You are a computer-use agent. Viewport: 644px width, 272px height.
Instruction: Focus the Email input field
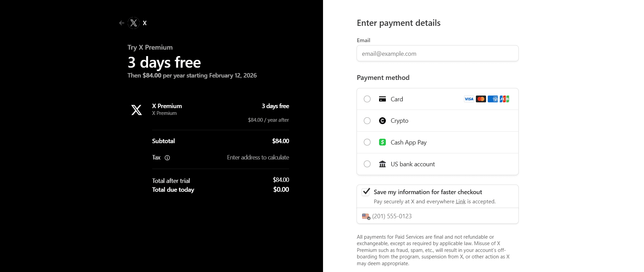[437, 53]
